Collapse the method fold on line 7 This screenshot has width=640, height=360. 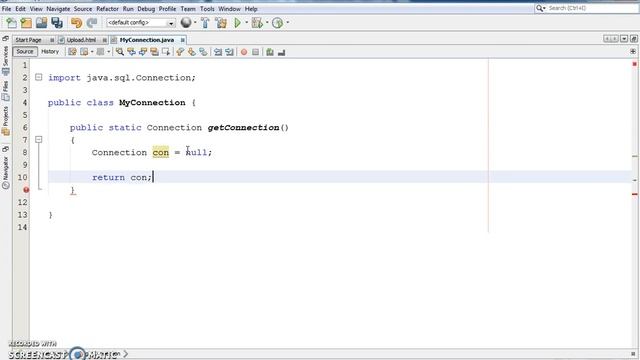click(38, 140)
